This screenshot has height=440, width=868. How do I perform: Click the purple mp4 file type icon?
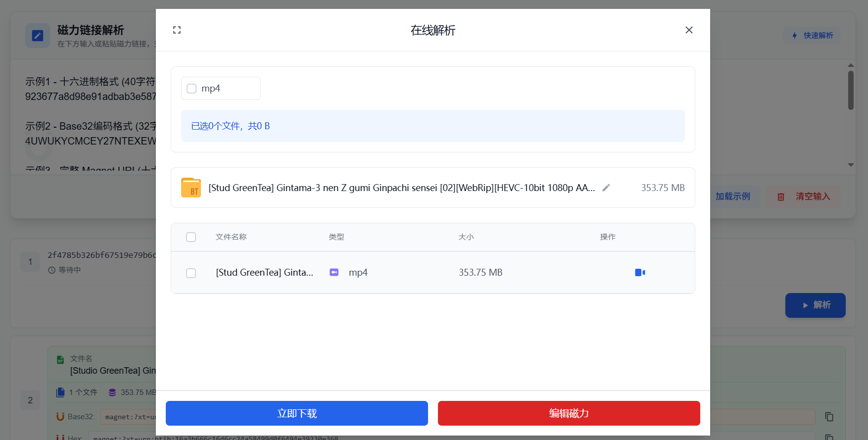(x=334, y=273)
